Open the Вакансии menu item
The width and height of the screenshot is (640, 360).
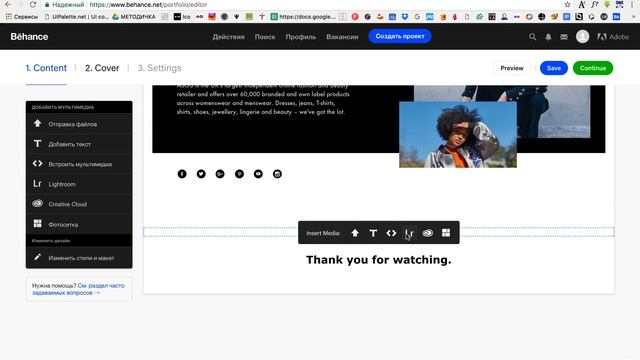342,37
